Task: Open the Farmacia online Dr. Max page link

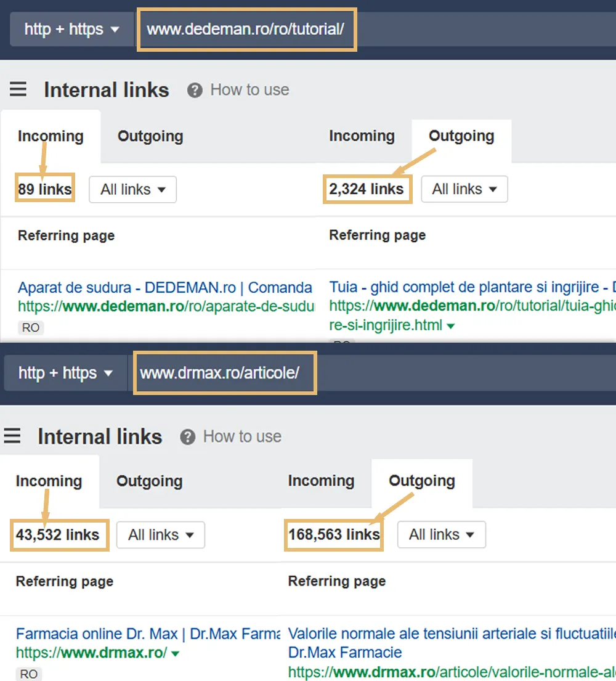Action: (148, 634)
